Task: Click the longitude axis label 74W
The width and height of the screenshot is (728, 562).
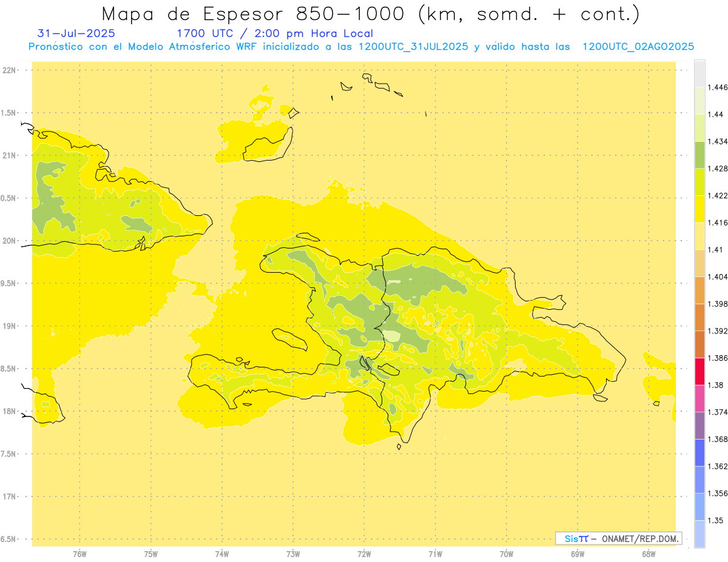Action: coord(222,554)
